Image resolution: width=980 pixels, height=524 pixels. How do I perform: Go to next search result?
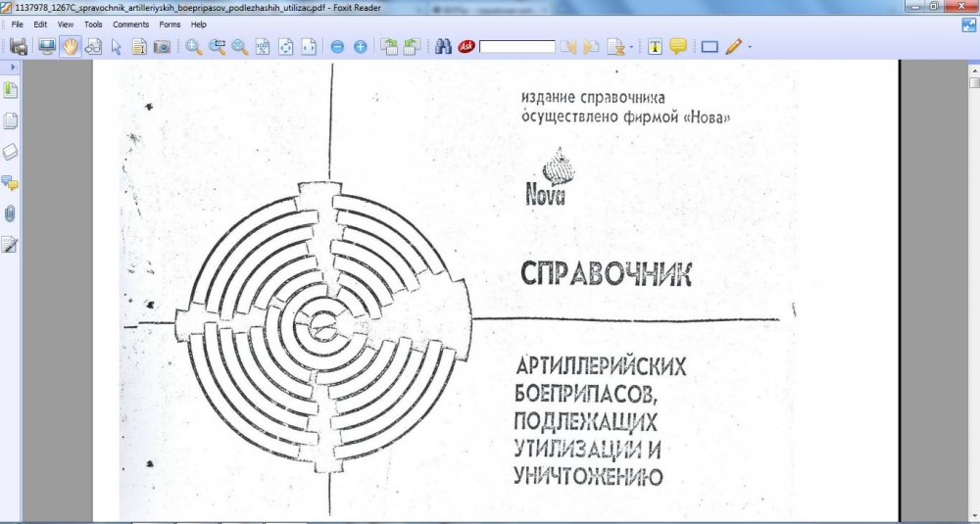[591, 47]
